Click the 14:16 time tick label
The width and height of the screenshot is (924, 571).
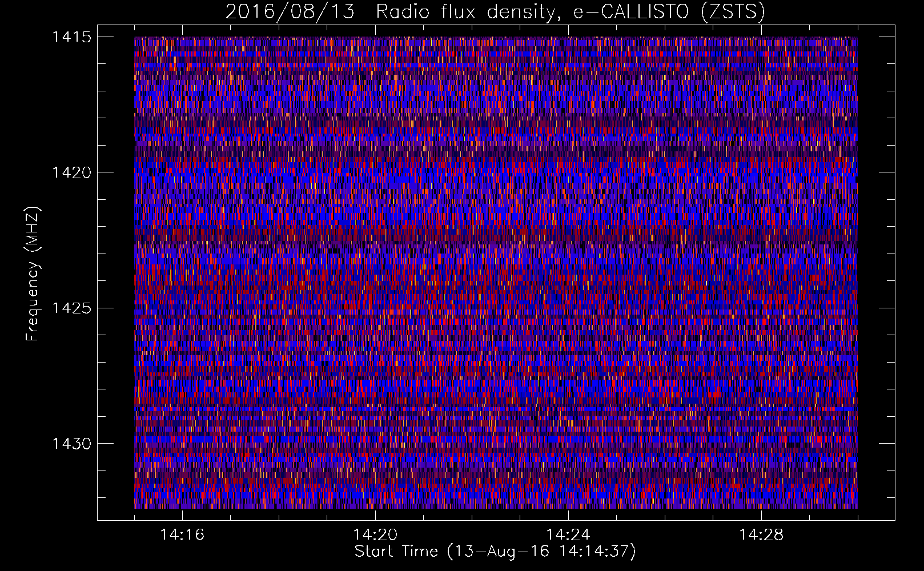(x=182, y=535)
